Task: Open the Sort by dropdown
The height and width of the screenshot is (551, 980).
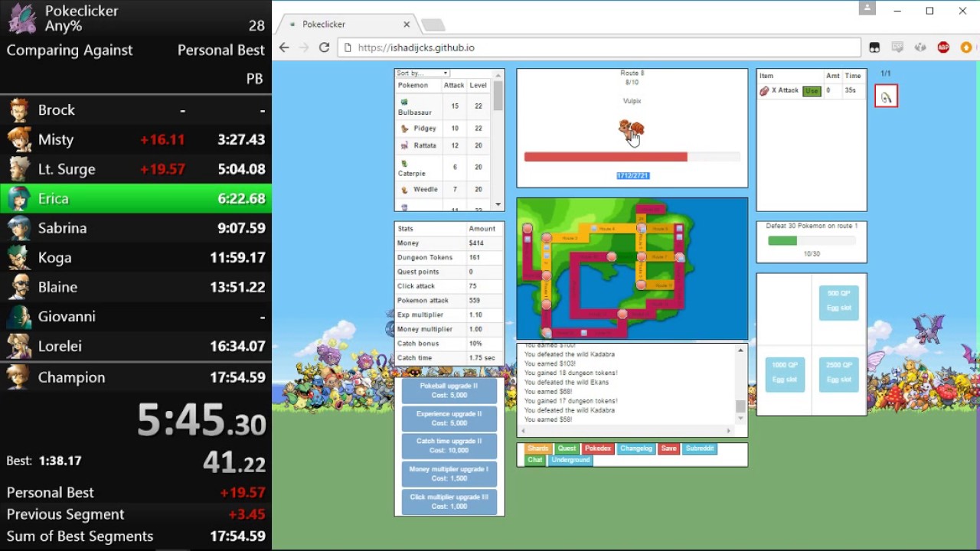Action: [x=422, y=73]
